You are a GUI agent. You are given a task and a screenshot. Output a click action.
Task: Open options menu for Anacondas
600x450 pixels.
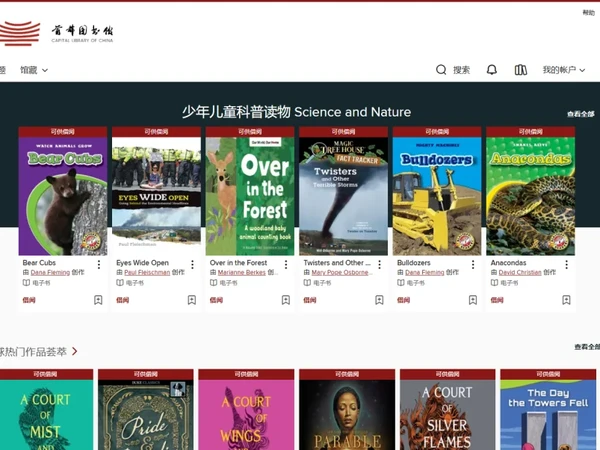tap(566, 264)
